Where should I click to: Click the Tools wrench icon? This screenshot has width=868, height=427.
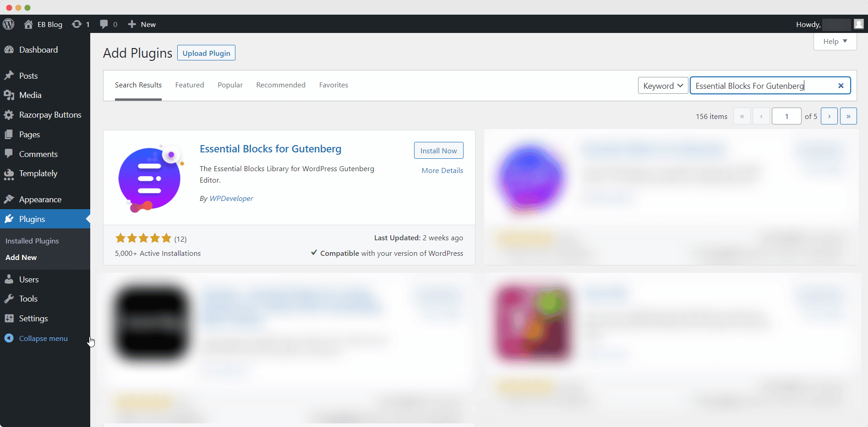coord(9,299)
